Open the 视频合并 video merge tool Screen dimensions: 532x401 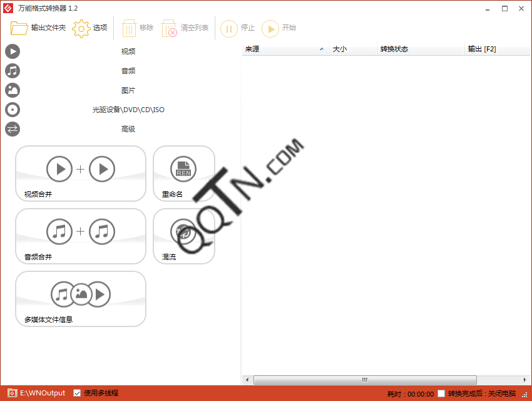[81, 174]
